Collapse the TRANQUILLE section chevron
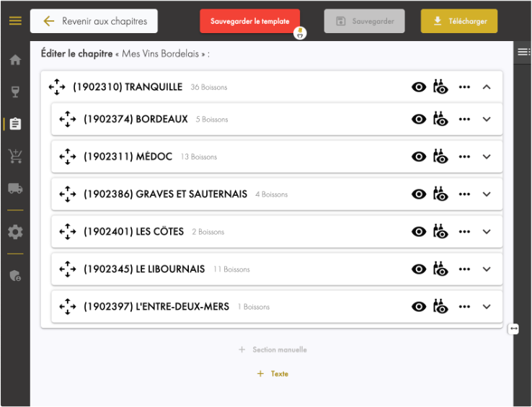Image resolution: width=532 pixels, height=407 pixels. [487, 87]
